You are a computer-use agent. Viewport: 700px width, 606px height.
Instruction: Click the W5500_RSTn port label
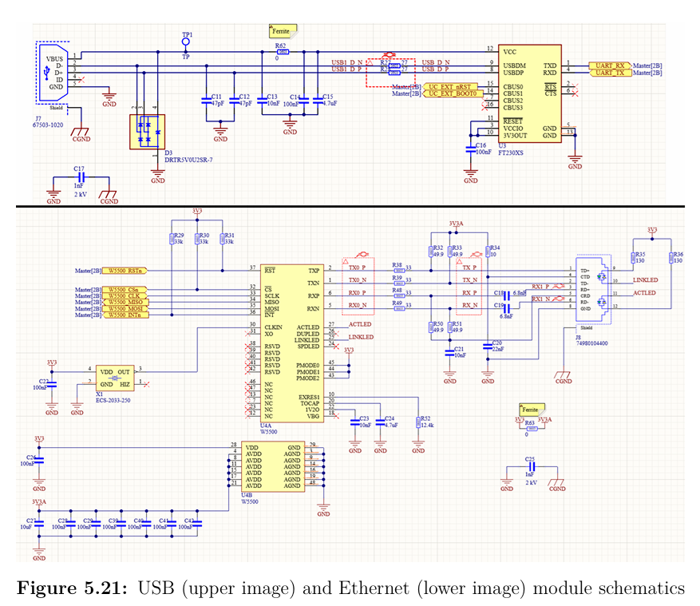tap(125, 271)
